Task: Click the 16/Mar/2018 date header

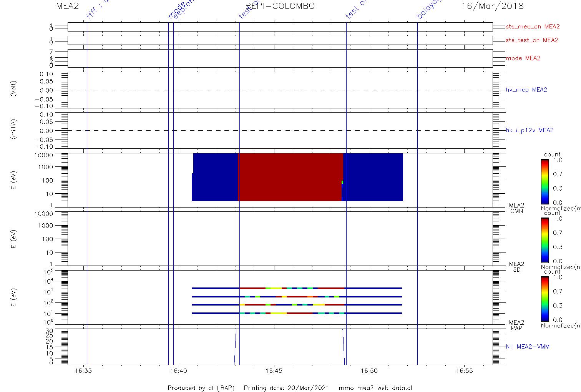Action: point(493,6)
